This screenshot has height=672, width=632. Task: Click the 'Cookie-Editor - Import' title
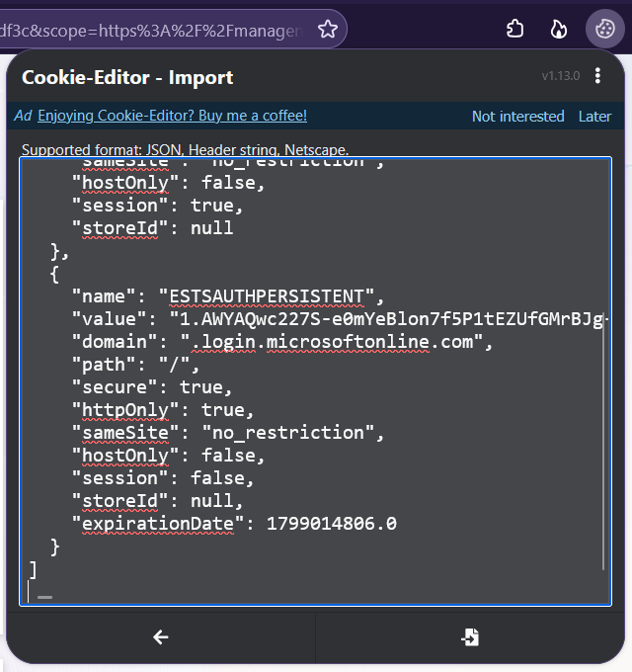point(127,77)
